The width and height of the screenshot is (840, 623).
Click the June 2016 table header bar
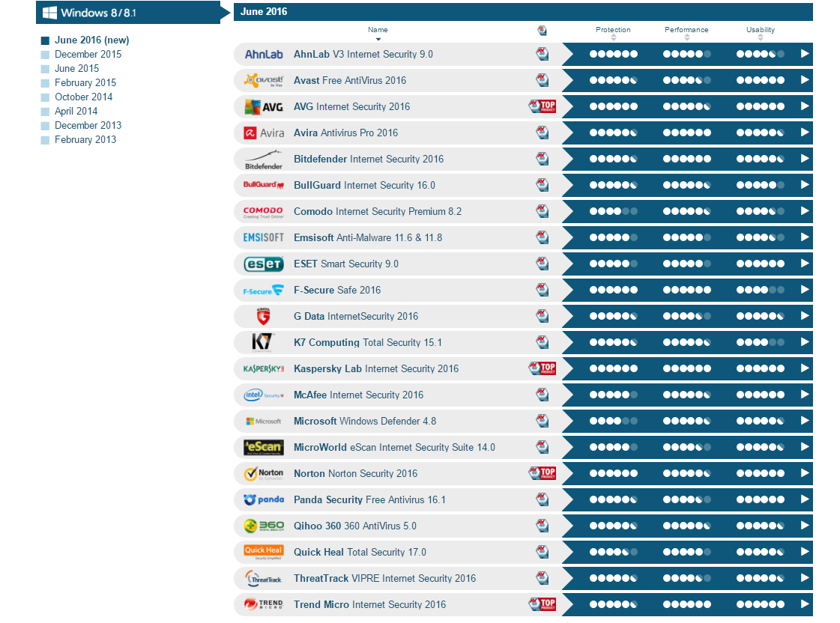(x=523, y=12)
